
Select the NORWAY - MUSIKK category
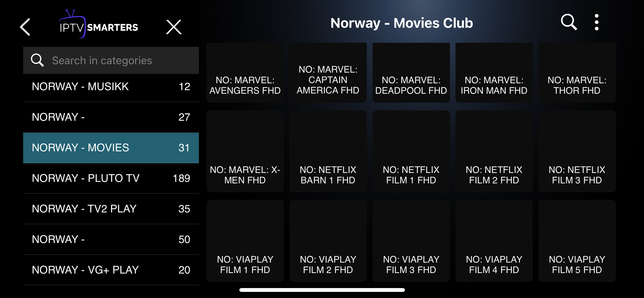click(x=111, y=87)
